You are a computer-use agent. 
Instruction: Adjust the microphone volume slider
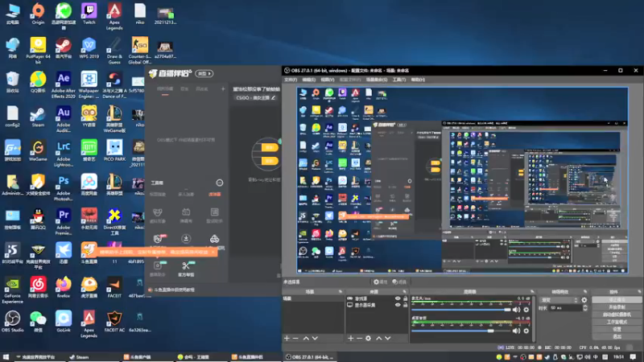coord(461,310)
